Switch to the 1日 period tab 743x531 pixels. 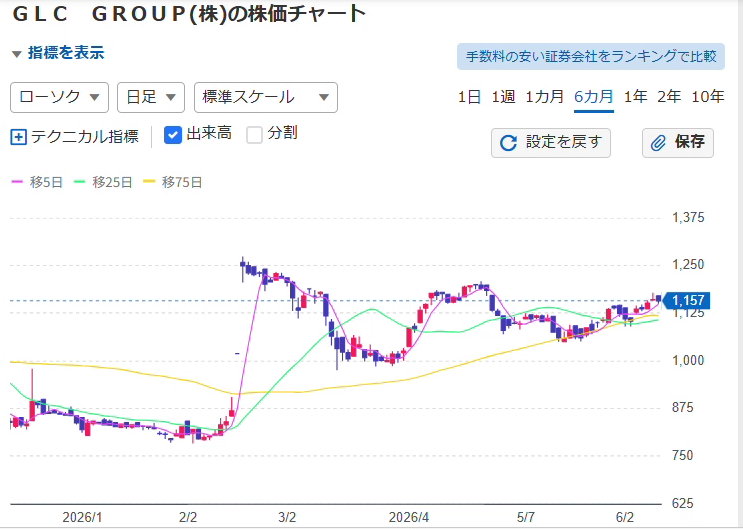point(469,97)
